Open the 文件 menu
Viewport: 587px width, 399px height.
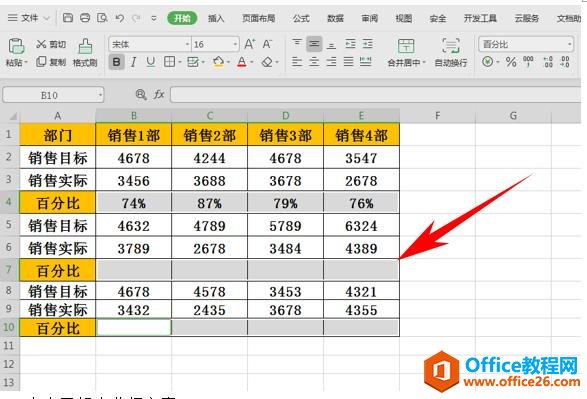coord(29,18)
